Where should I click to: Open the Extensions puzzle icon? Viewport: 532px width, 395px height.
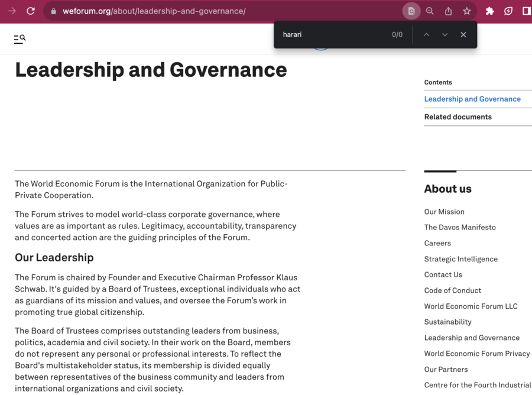[x=489, y=11]
